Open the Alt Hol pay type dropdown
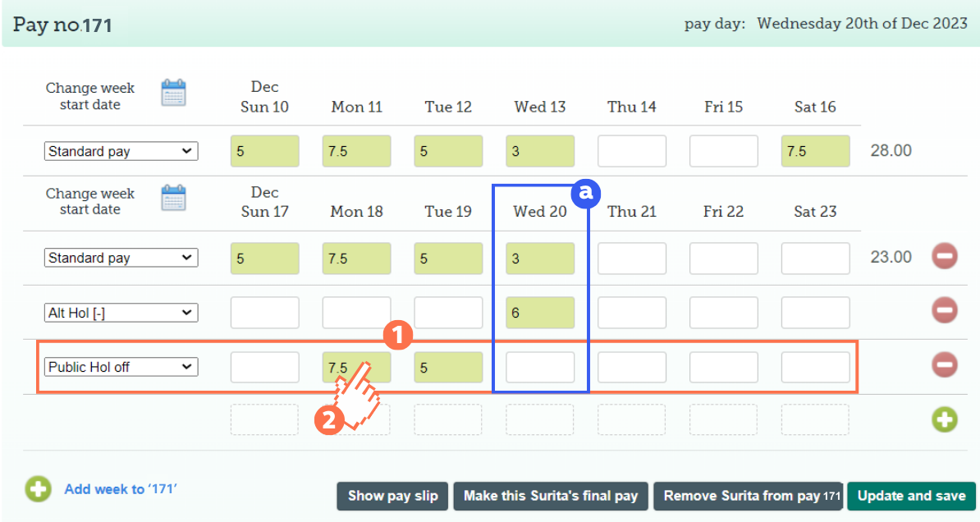This screenshot has height=522, width=980. (121, 312)
